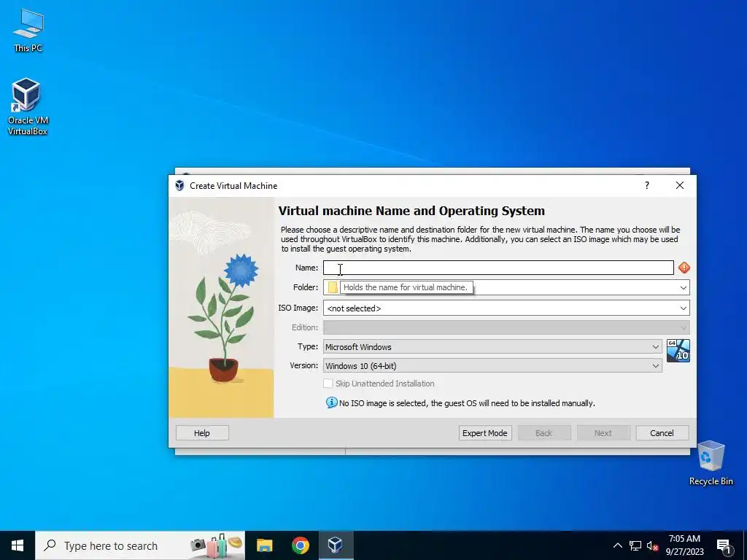This screenshot has height=560, width=747.
Task: Show hidden system tray icons
Action: (x=617, y=545)
